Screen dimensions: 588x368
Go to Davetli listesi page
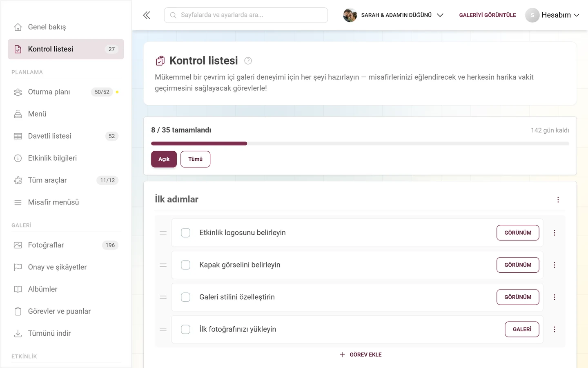(66, 136)
